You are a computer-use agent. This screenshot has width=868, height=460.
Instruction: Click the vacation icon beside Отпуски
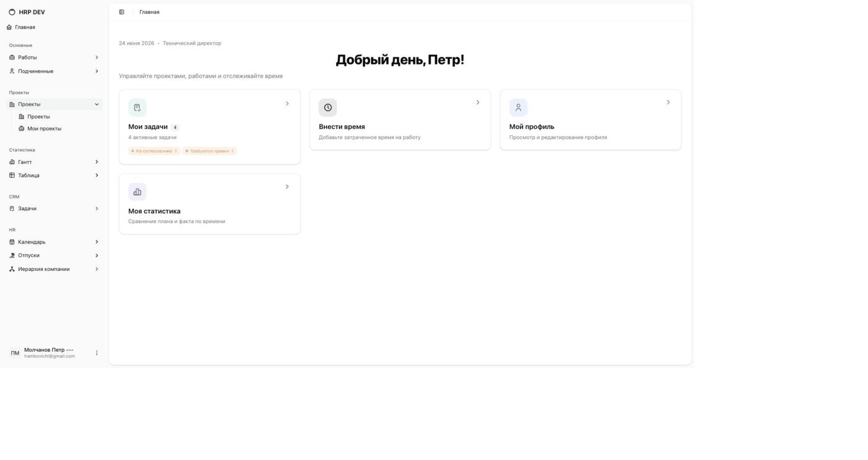click(12, 255)
